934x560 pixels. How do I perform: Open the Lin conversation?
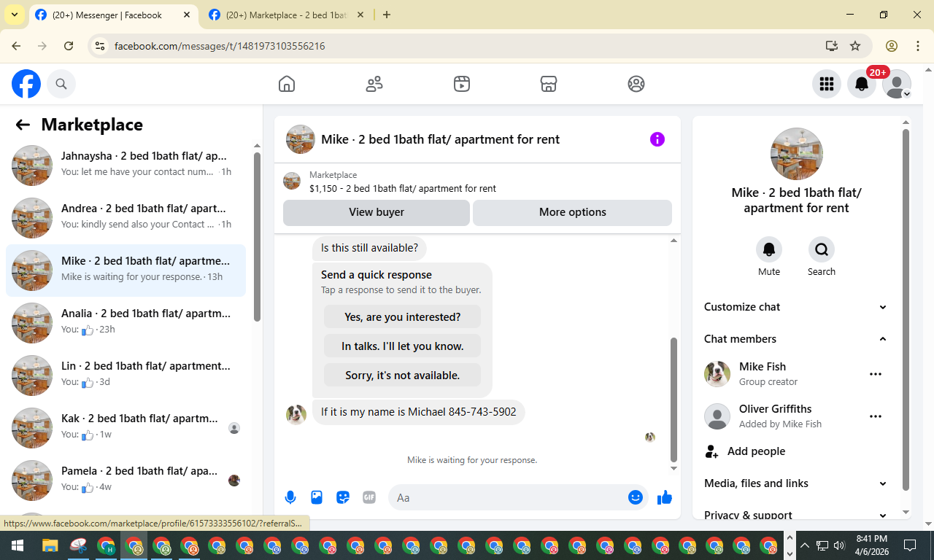tap(126, 376)
